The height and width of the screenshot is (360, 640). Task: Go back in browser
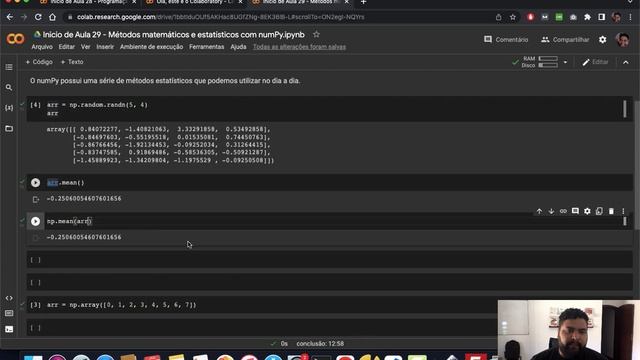[x=10, y=17]
